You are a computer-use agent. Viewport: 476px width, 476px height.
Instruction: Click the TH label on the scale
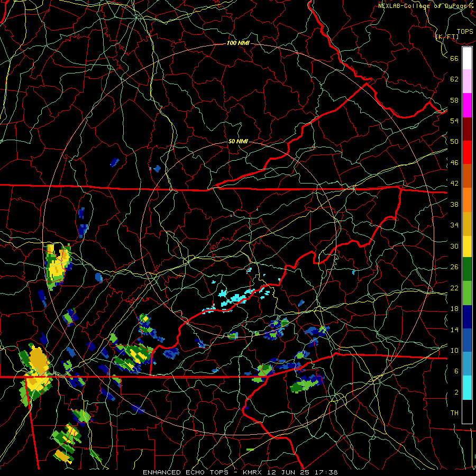(454, 413)
